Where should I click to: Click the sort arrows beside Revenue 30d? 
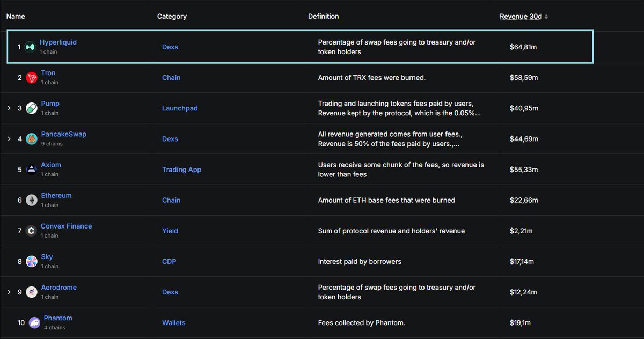pyautogui.click(x=546, y=17)
